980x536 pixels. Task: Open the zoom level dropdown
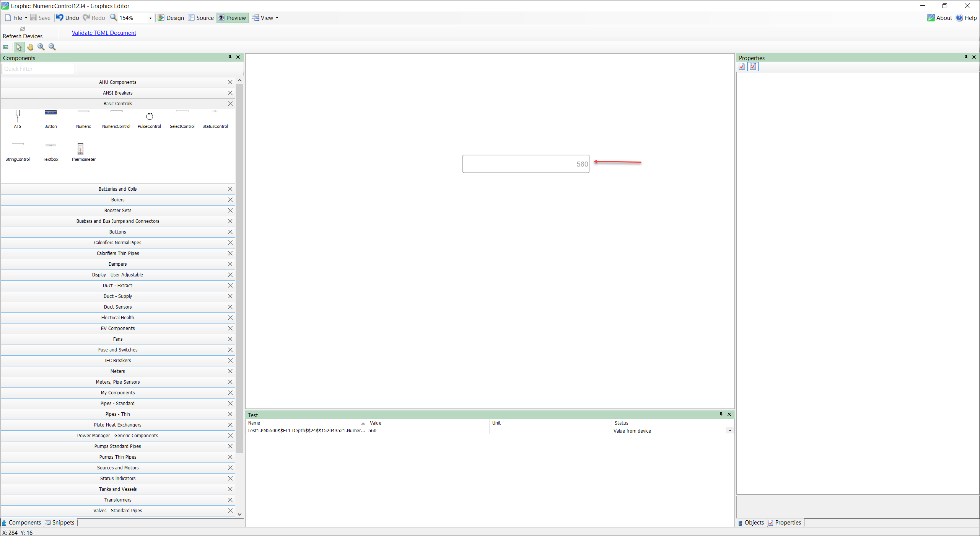coord(150,18)
